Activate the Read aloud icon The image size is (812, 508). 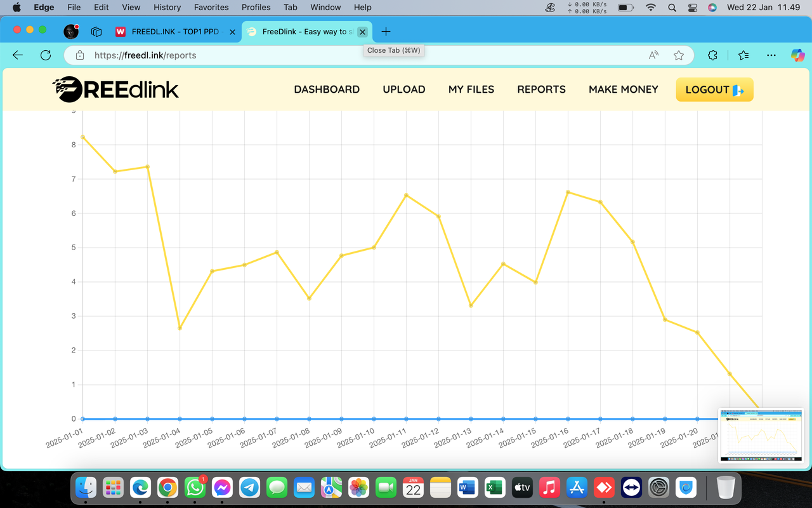tap(653, 55)
